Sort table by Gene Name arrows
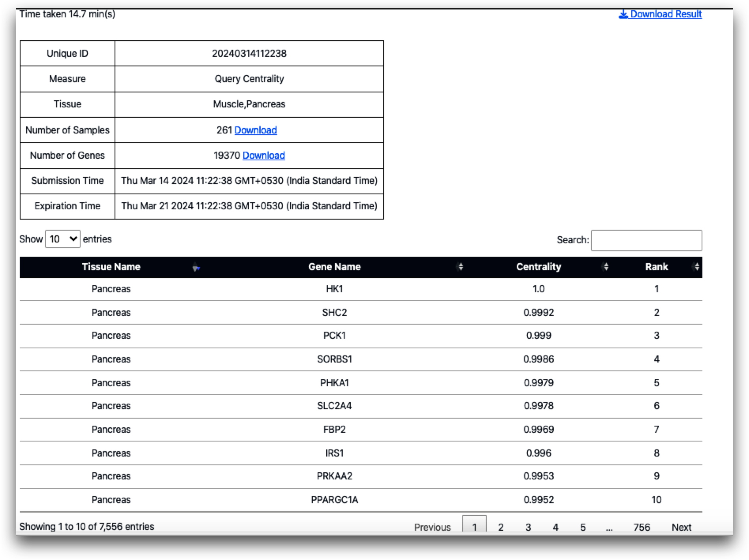 tap(460, 267)
